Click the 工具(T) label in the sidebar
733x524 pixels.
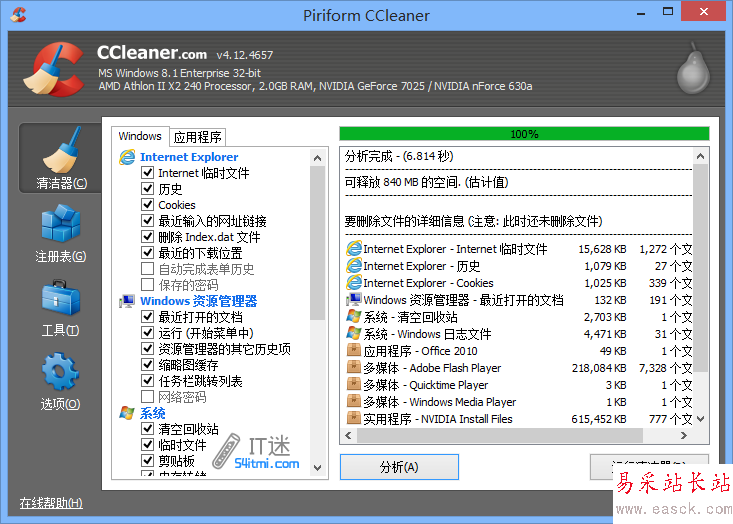coord(61,330)
